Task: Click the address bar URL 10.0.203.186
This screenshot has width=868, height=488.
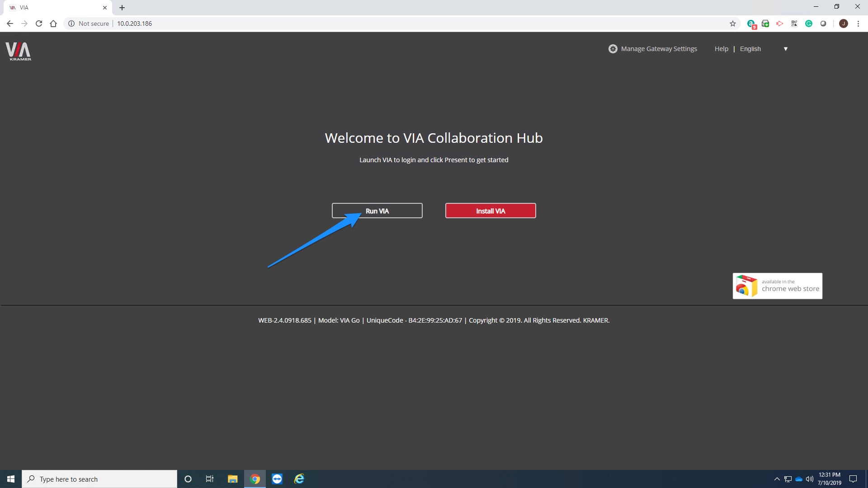Action: click(x=135, y=23)
